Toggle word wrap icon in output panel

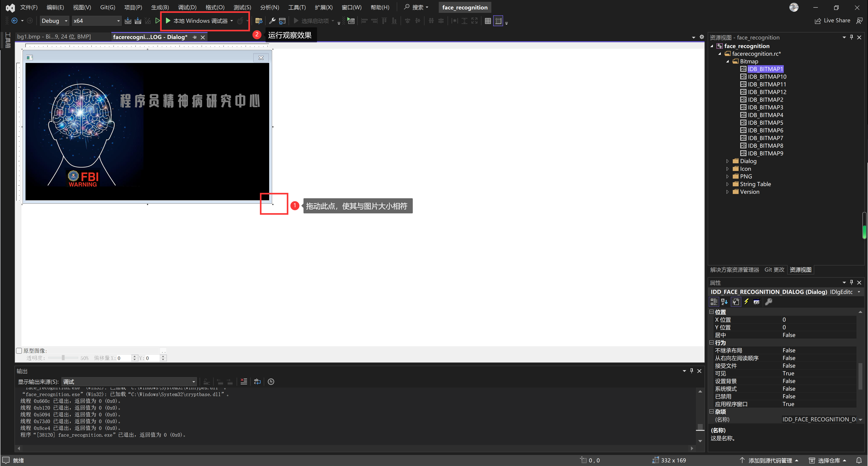coord(257,381)
